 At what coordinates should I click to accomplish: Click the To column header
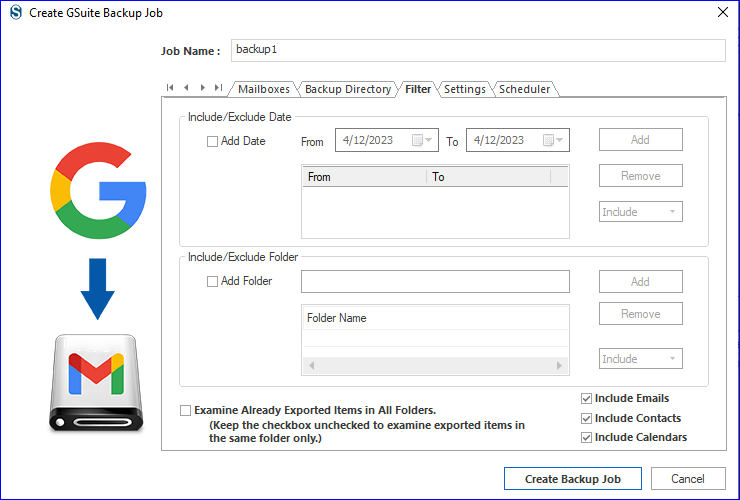tap(488, 177)
